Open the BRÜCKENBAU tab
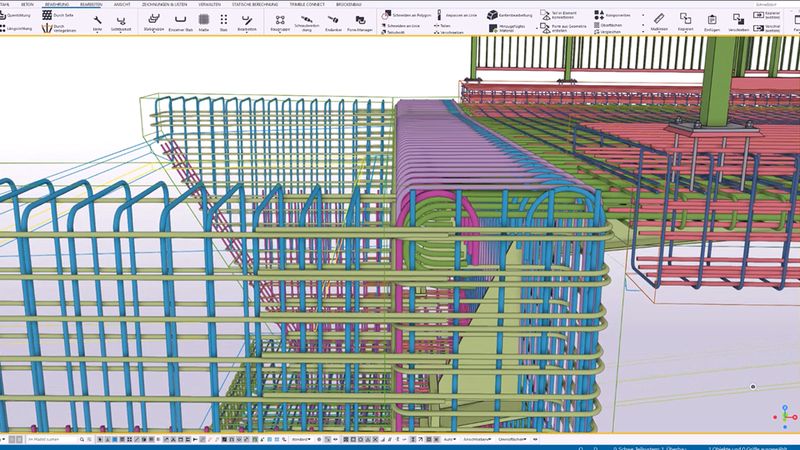 (x=348, y=4)
